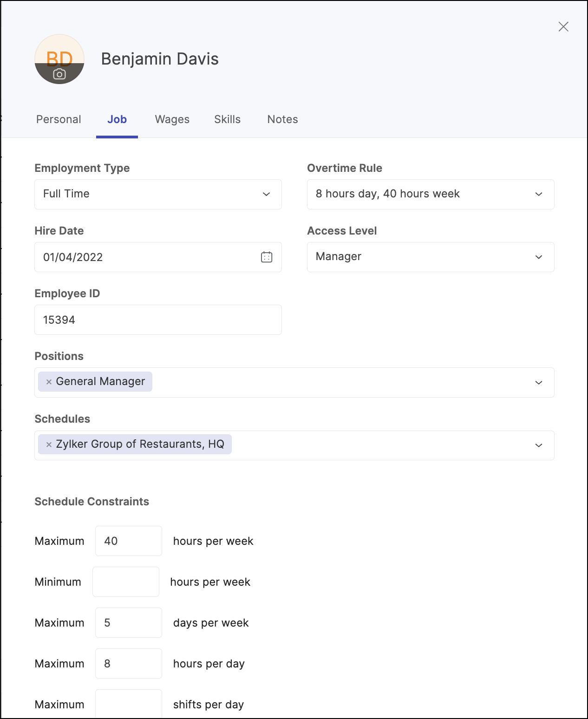Viewport: 588px width, 719px height.
Task: Focus the Maximum hours per week field
Action: 129,541
